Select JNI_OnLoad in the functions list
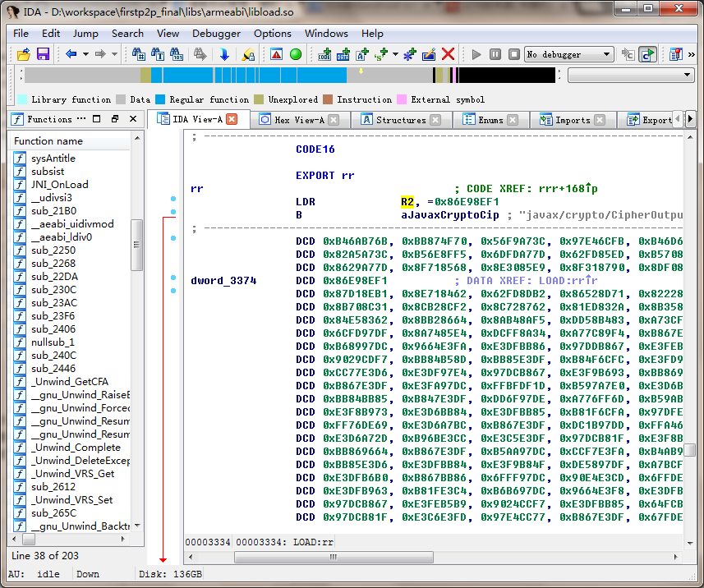Image resolution: width=704 pixels, height=588 pixels. click(x=59, y=185)
